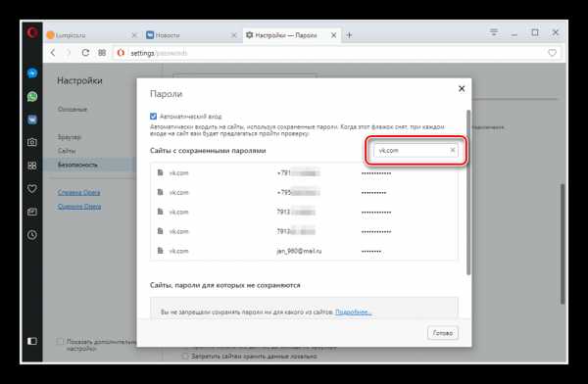Open the Подробнее link
Screen dimensions: 588x384
pos(353,312)
